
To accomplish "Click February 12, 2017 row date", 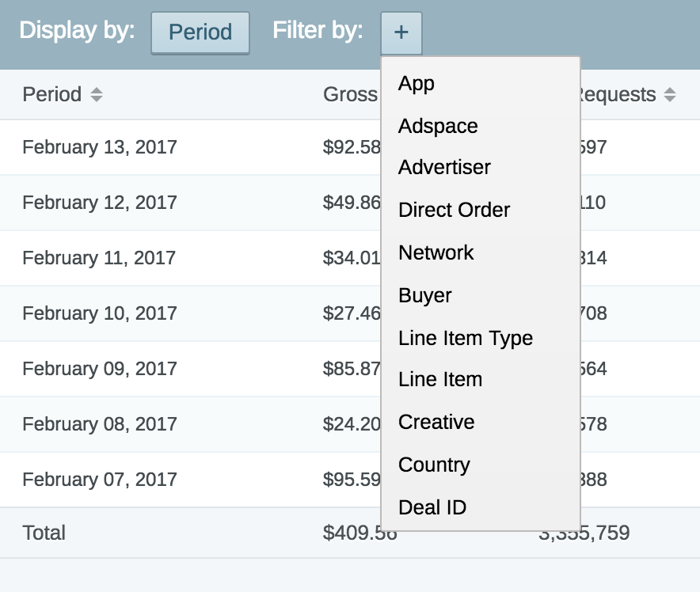I will click(x=100, y=203).
